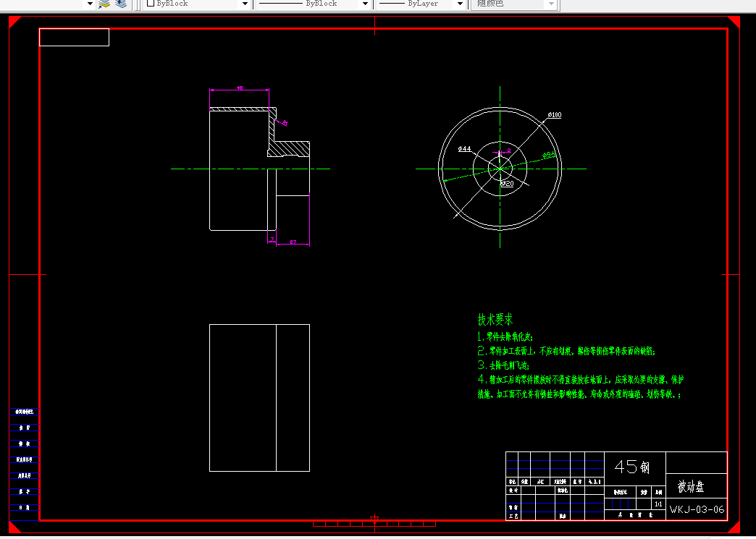Select the 7 dimension at section bottom
Screen dimensions: 756x539
pyautogui.click(x=272, y=239)
